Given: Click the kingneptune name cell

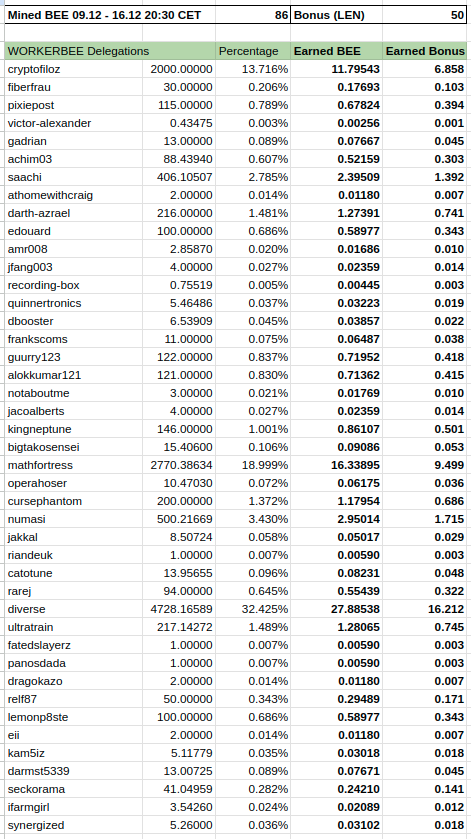Looking at the screenshot, I should 74,429.
